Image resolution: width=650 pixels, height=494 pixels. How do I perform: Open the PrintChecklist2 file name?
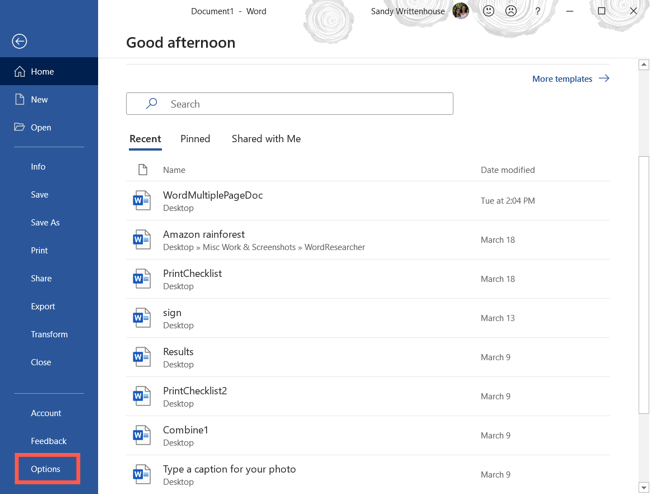tap(195, 391)
